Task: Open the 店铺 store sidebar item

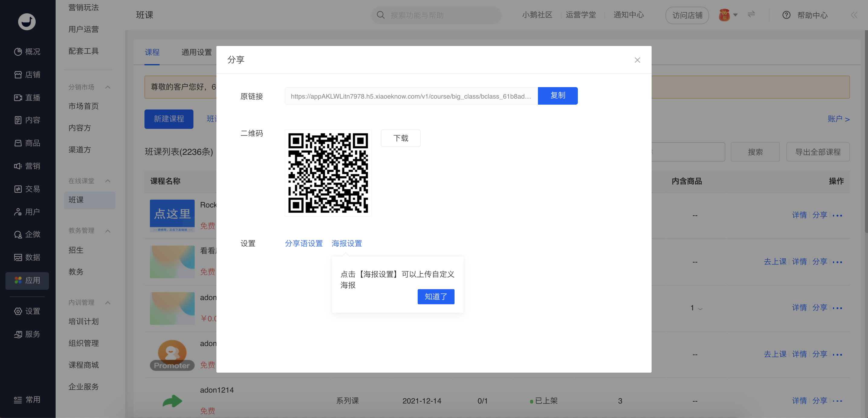Action: (27, 74)
